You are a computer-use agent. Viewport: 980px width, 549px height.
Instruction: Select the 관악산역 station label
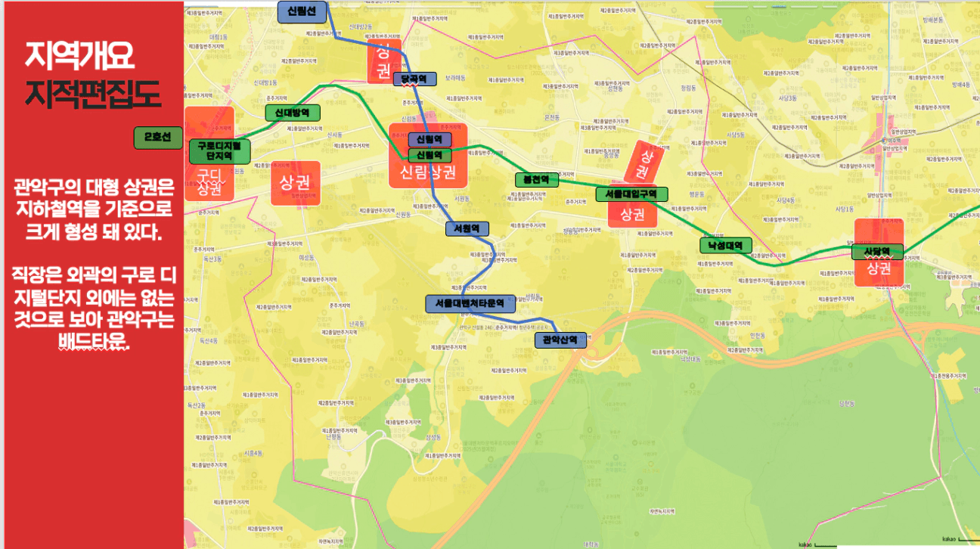[560, 341]
